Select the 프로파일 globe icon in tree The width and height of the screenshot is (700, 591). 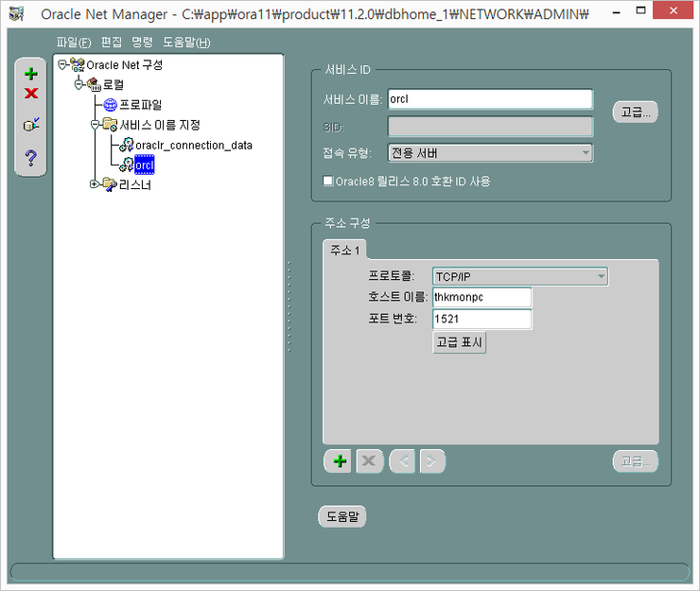[x=110, y=105]
